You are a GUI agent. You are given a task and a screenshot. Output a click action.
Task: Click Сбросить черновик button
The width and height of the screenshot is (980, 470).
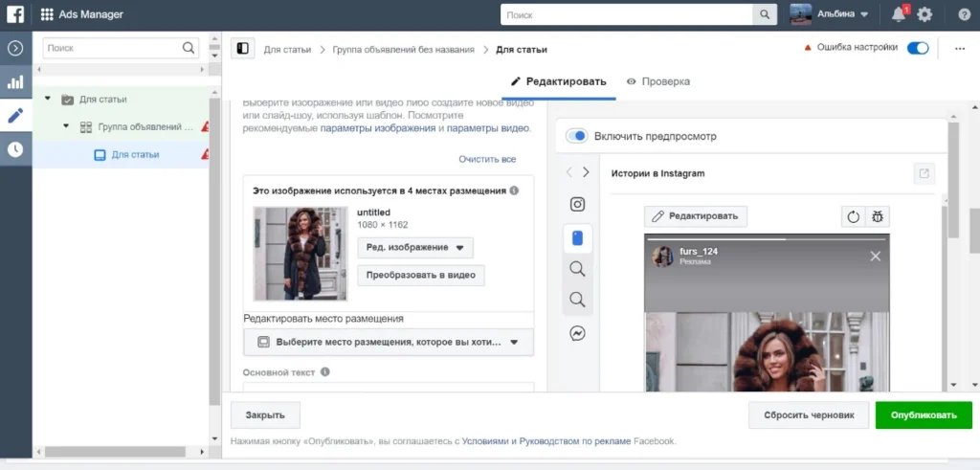point(809,415)
